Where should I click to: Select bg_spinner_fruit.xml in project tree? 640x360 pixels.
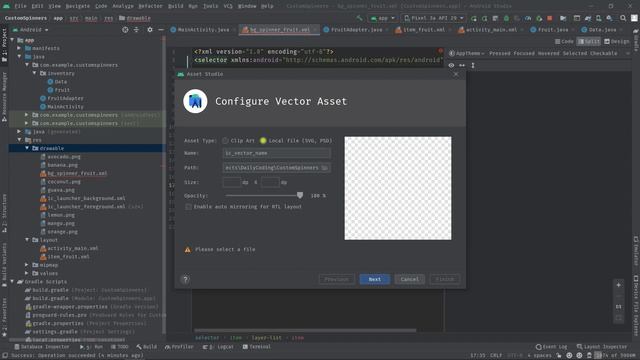point(77,173)
